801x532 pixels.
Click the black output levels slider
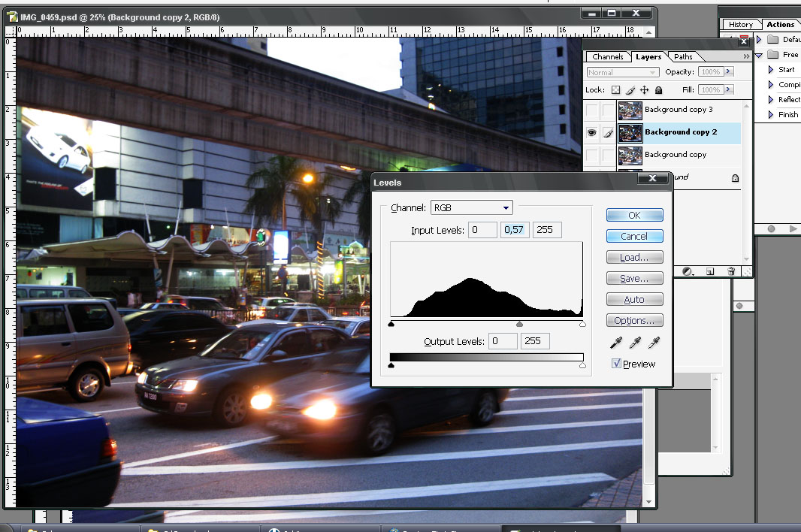point(391,365)
